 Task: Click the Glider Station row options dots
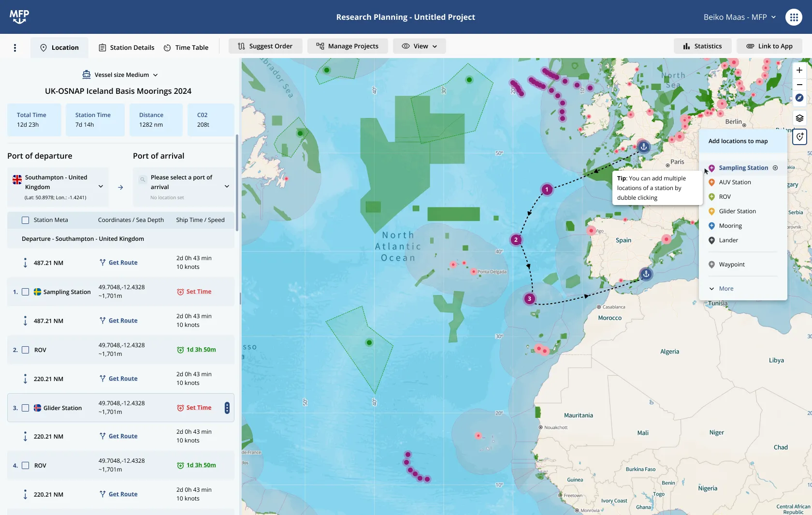click(227, 408)
